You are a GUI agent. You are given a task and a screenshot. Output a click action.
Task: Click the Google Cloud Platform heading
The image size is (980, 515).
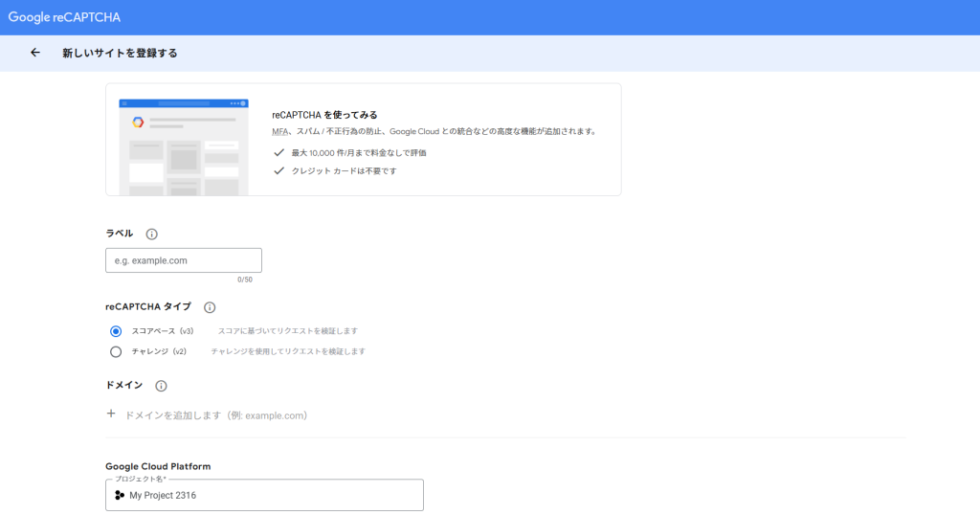click(x=158, y=467)
